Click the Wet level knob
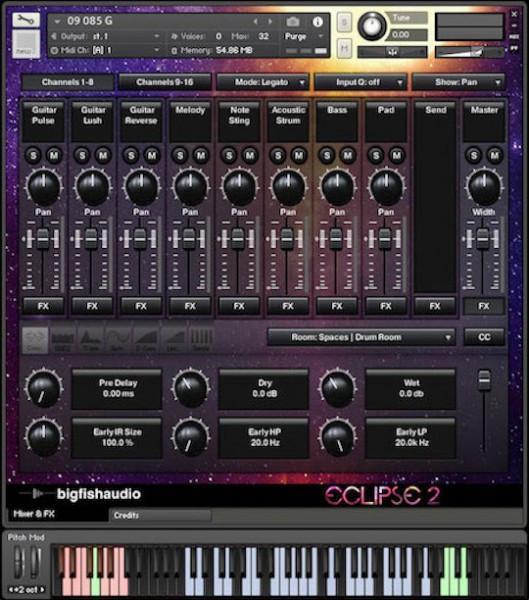This screenshot has height=600, width=529. click(337, 388)
